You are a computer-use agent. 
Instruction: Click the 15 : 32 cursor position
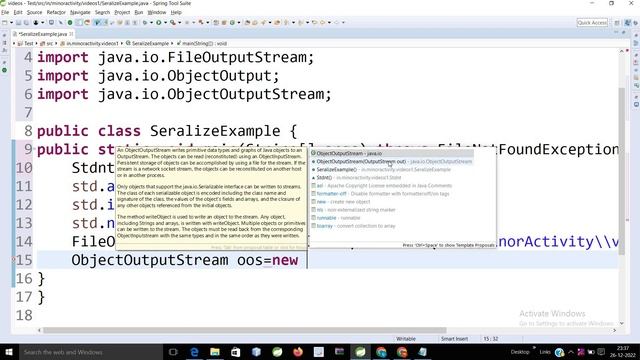490,339
